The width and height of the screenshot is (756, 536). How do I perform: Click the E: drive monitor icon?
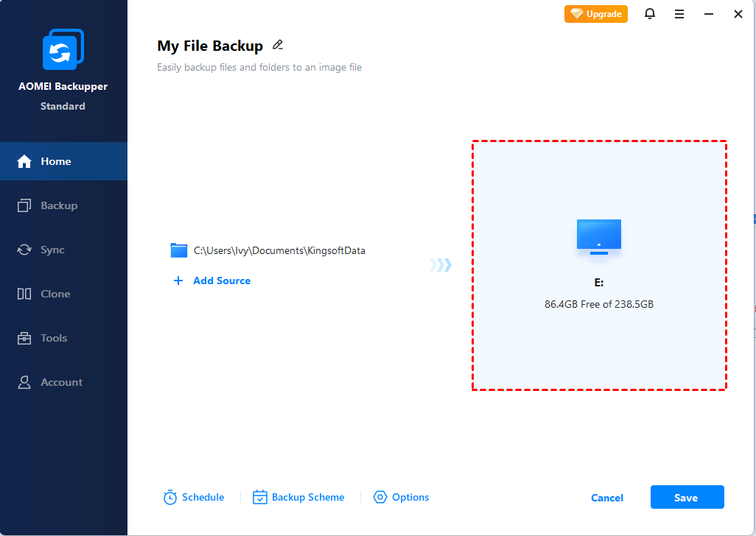click(599, 237)
